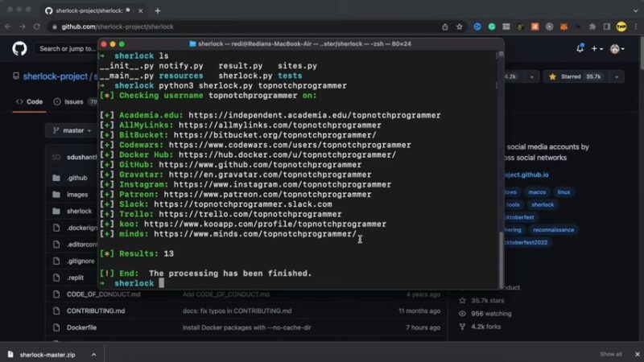This screenshot has height=362, width=644.
Task: Click the sherlock-master.zip download file icon
Action: coord(10,354)
